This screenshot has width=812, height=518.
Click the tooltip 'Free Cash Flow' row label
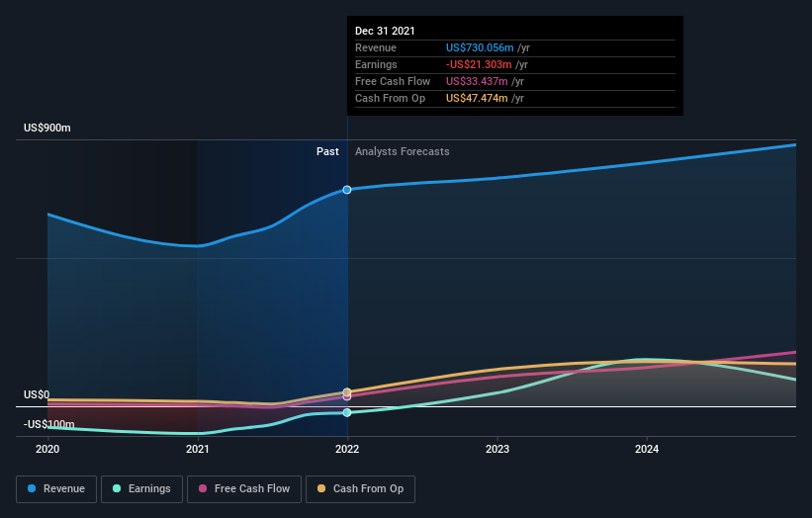click(393, 81)
